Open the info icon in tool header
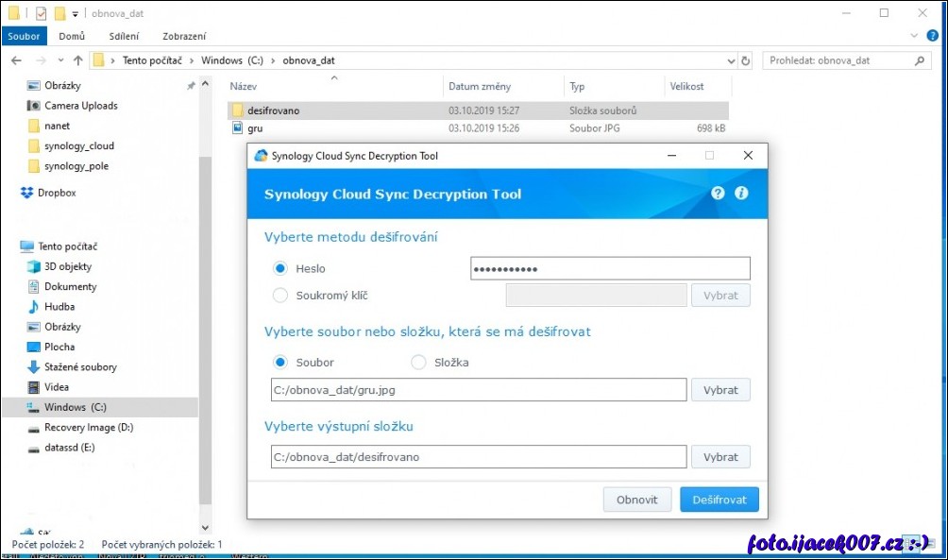 coord(741,193)
